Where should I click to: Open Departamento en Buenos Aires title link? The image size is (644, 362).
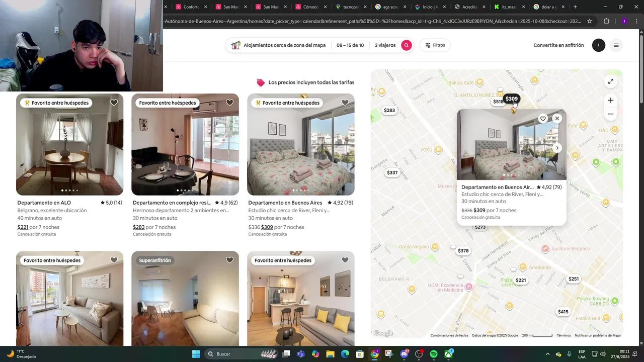click(285, 203)
